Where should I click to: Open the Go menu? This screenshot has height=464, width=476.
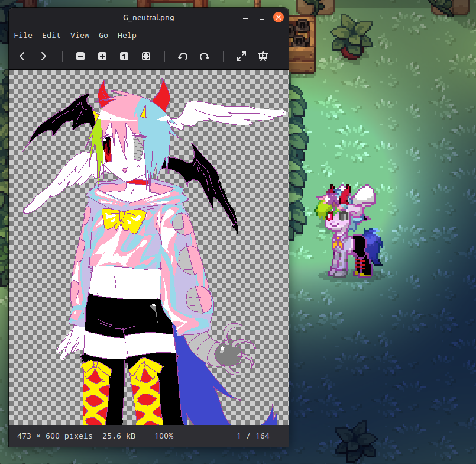pos(103,36)
